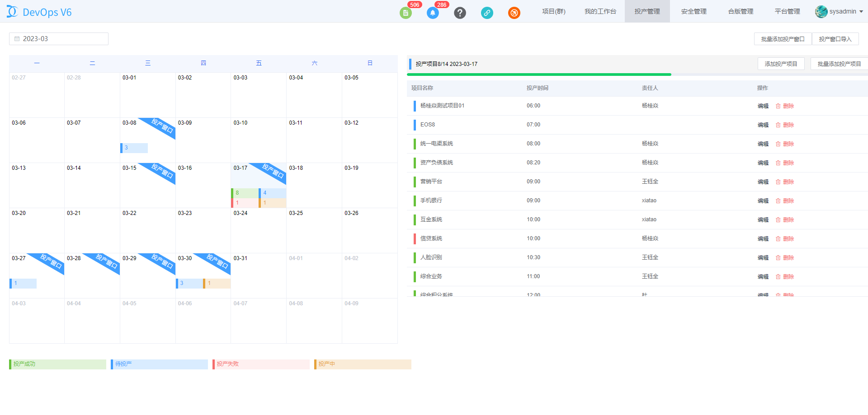
Task: Click the orange circular icon in header
Action: click(x=514, y=13)
